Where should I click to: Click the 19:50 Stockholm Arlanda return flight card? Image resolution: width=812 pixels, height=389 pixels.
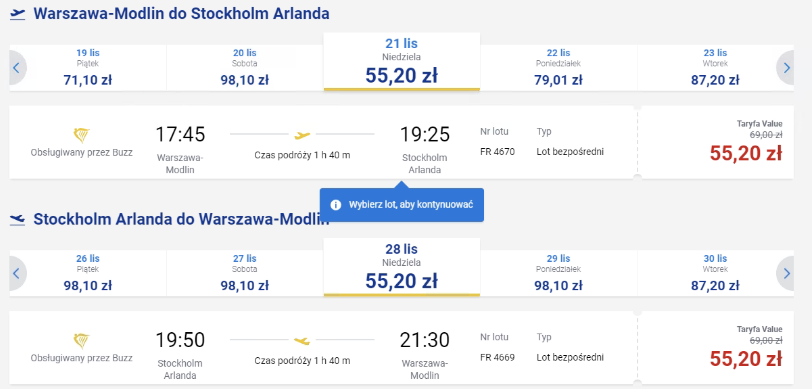[323, 348]
